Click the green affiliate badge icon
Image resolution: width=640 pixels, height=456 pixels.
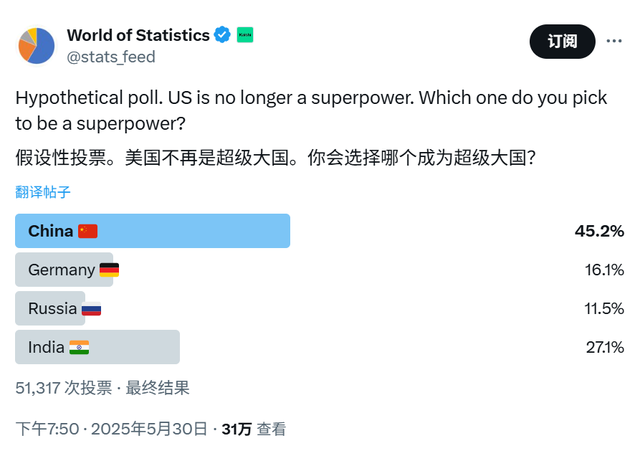(x=245, y=35)
